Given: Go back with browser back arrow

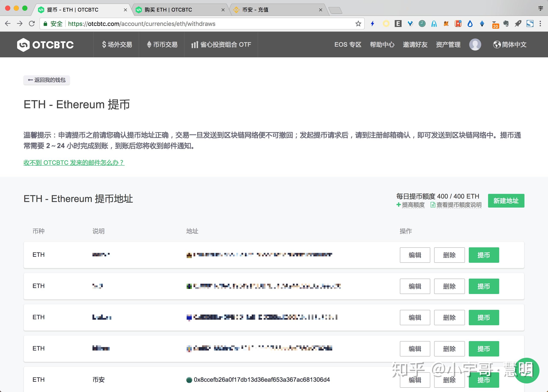Looking at the screenshot, I should point(8,24).
